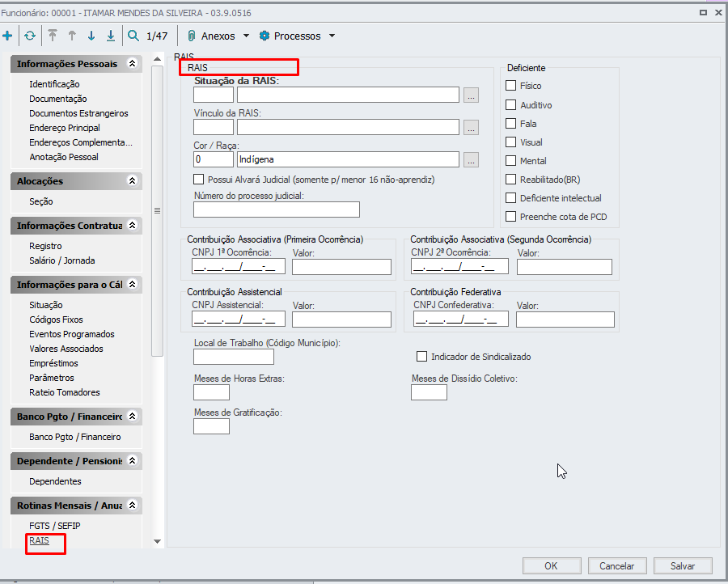This screenshot has width=728, height=584.
Task: Open Códigos Fixos in sidebar
Action: tap(56, 320)
